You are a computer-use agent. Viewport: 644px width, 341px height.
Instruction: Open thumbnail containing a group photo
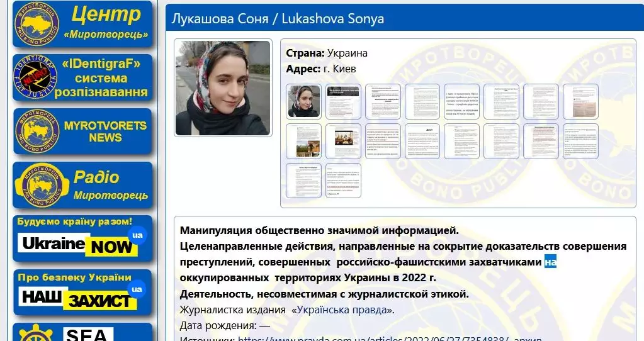click(x=343, y=141)
